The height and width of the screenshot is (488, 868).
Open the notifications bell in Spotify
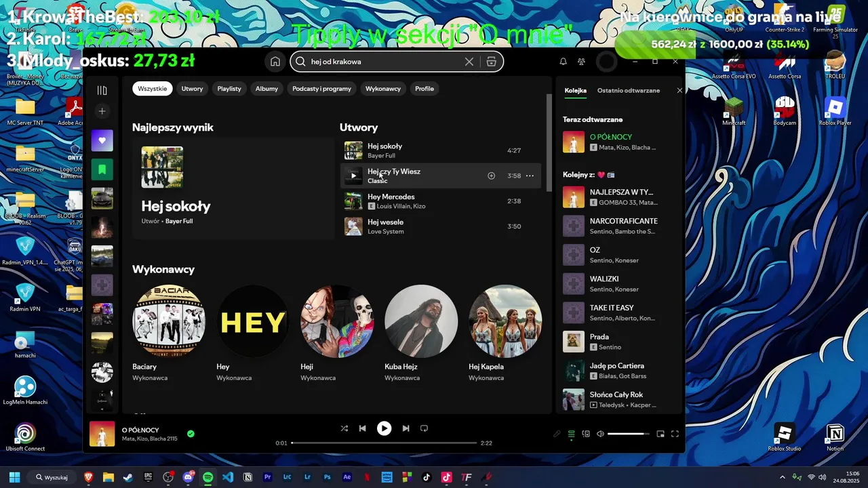pos(563,62)
